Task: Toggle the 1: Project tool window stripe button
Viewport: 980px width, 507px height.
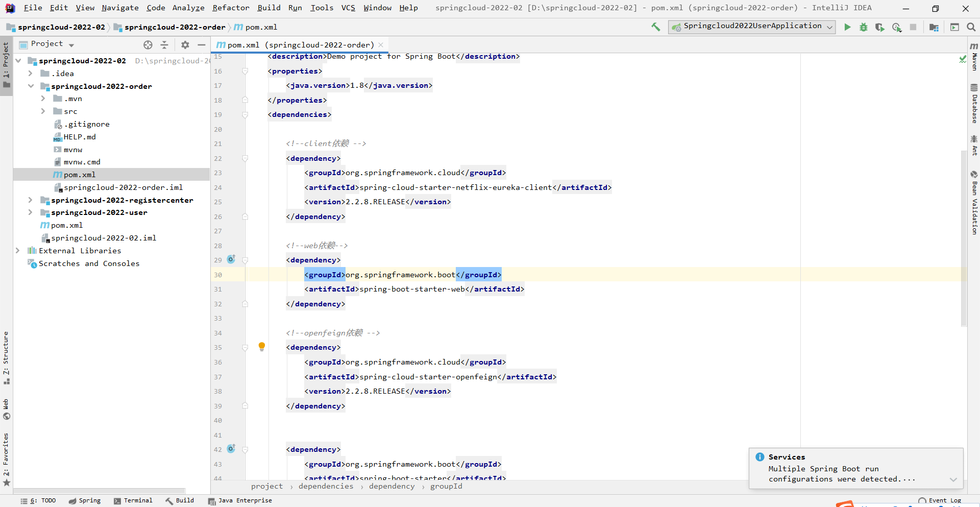Action: (x=6, y=65)
